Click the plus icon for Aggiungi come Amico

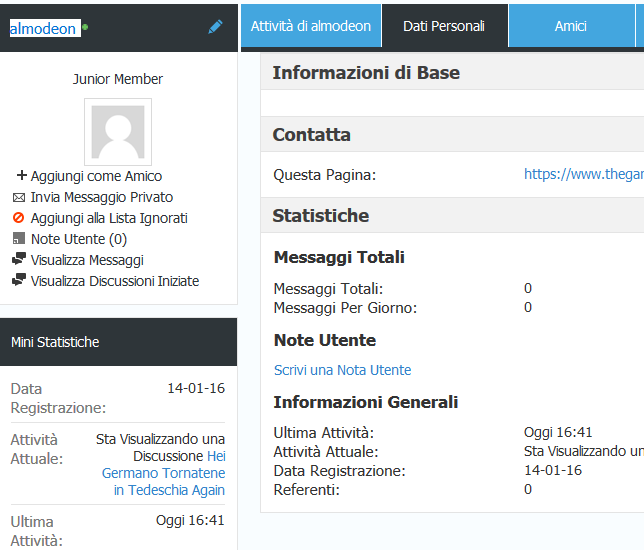[21, 175]
